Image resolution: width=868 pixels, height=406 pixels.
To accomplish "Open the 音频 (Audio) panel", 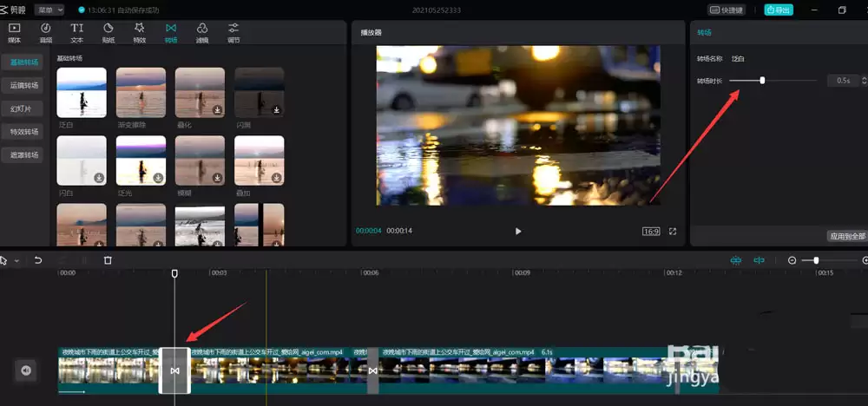I will coord(45,32).
